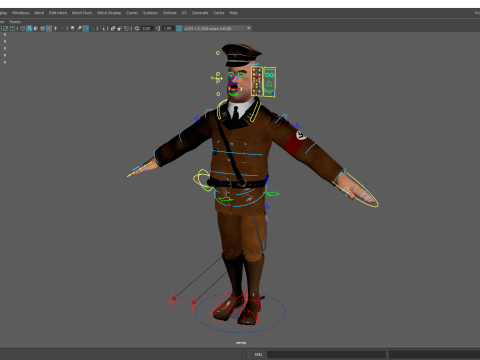Viewport: 480px width, 360px height.
Task: Open the viewport Panels menu
Action: click(x=15, y=22)
